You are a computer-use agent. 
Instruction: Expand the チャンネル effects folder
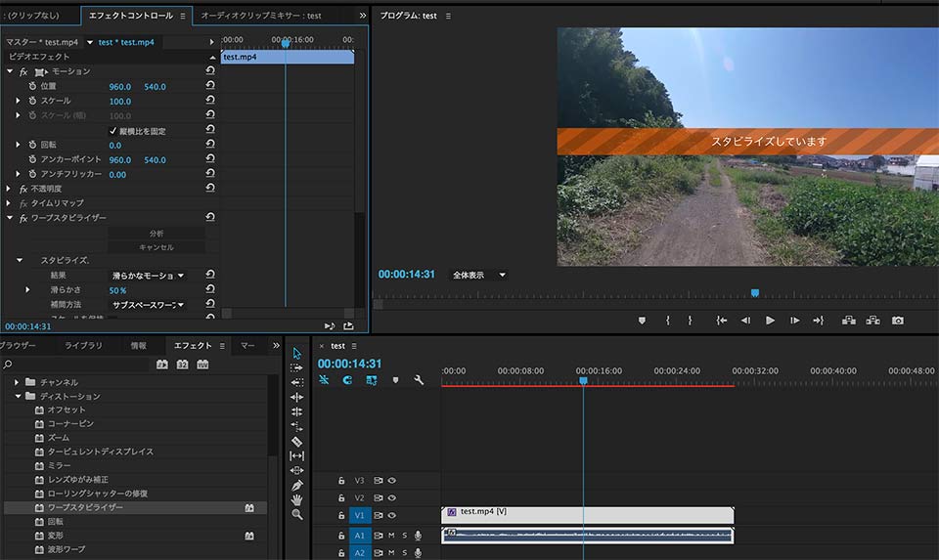[17, 382]
